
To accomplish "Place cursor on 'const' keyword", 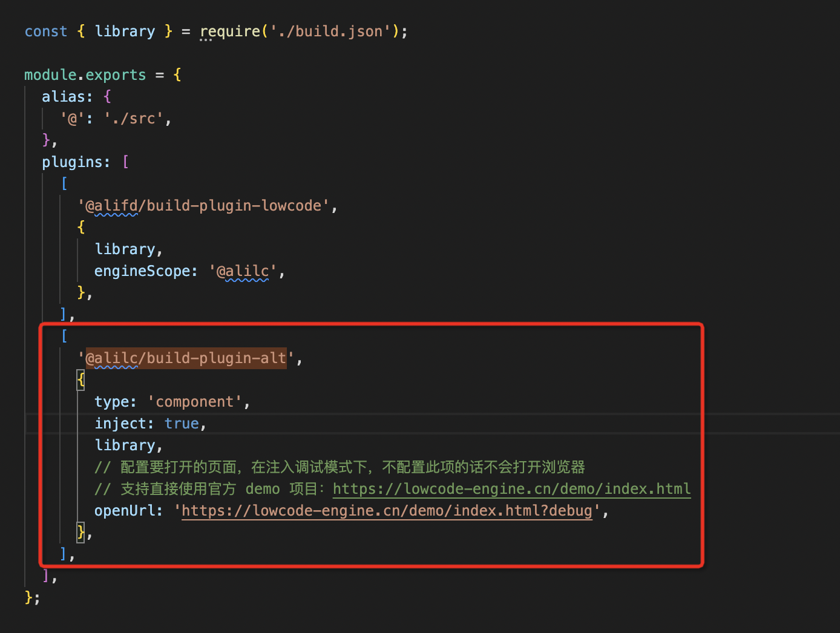I will click(x=46, y=31).
